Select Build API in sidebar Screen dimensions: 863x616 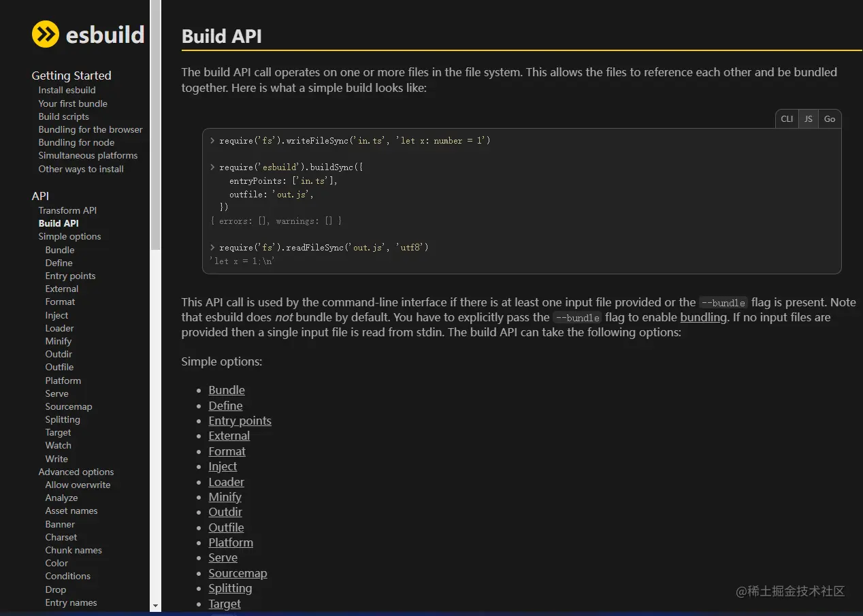(59, 223)
